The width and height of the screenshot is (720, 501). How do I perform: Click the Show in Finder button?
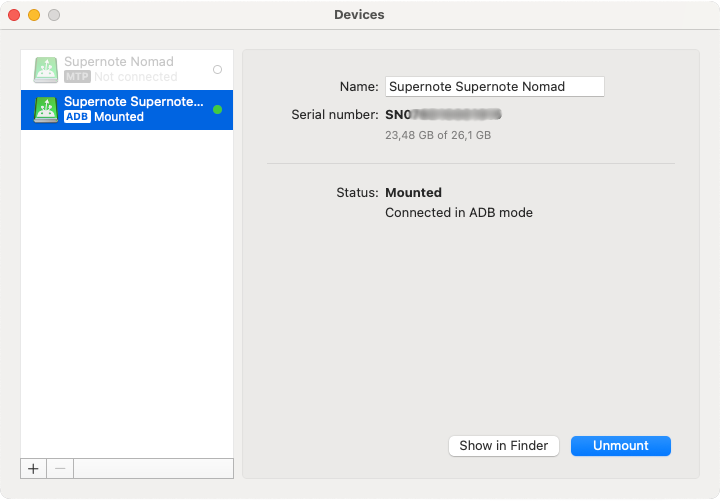504,446
